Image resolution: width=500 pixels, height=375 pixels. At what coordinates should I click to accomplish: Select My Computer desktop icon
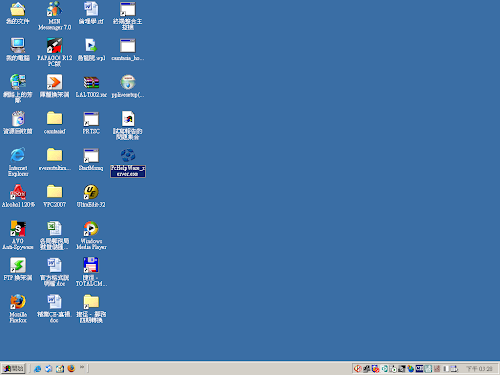tap(18, 46)
